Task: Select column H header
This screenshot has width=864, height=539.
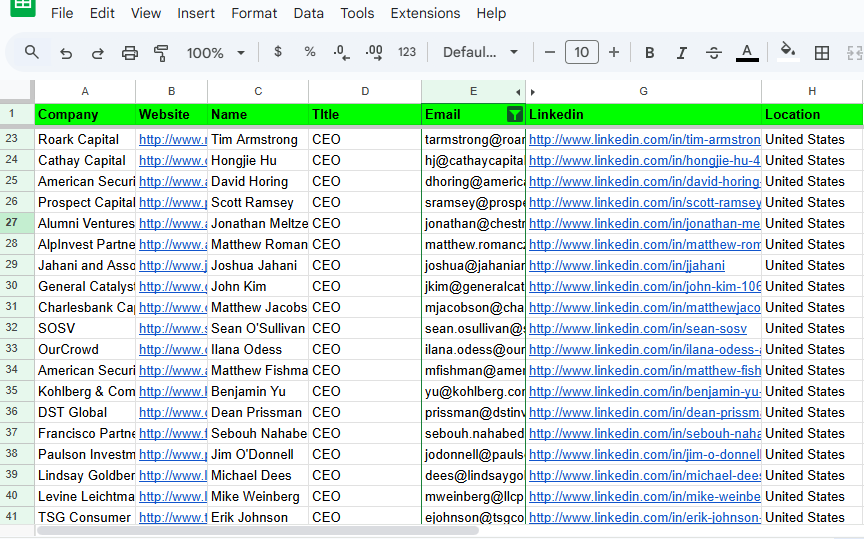Action: 812,91
